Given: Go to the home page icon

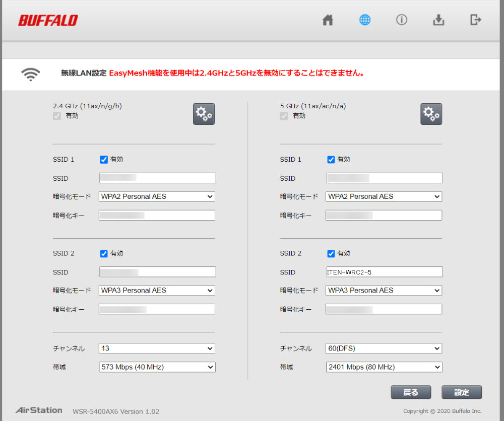Looking at the screenshot, I should point(328,20).
